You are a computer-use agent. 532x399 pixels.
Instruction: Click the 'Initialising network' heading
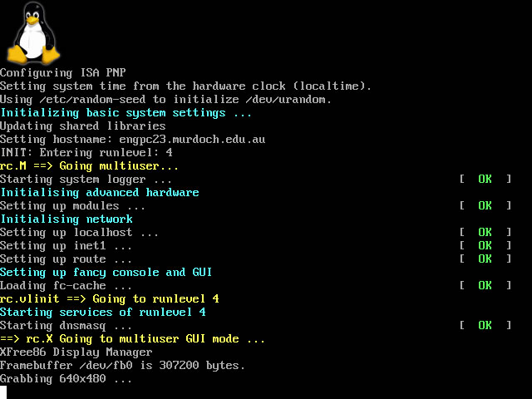pos(66,219)
